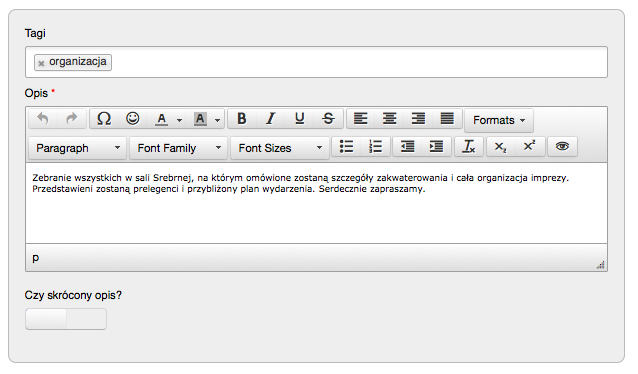Open the Paragraph style dropdown
638x374 pixels.
(78, 148)
